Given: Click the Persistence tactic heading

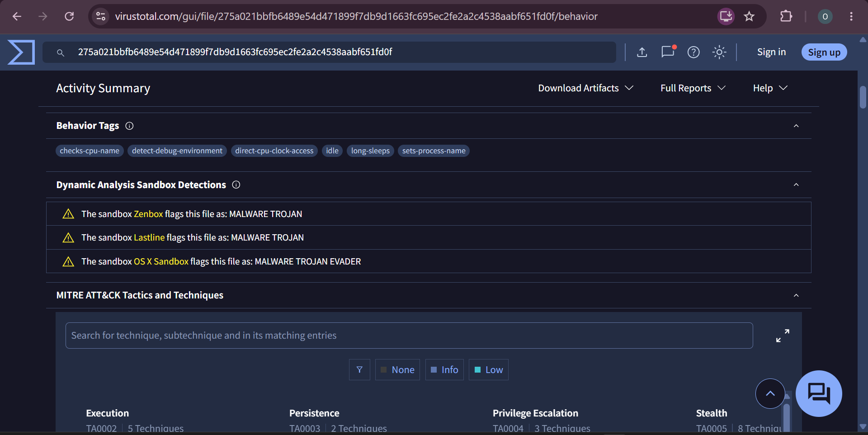Looking at the screenshot, I should click(314, 413).
